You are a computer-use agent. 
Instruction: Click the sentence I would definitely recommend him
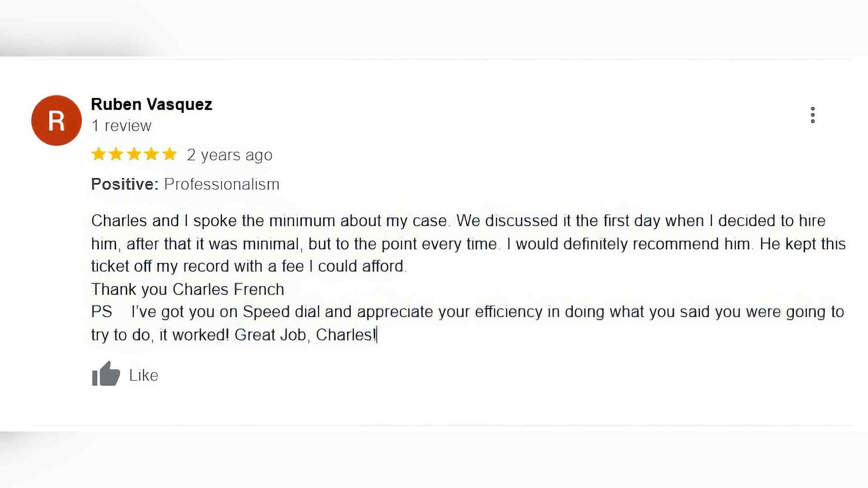pyautogui.click(x=630, y=244)
